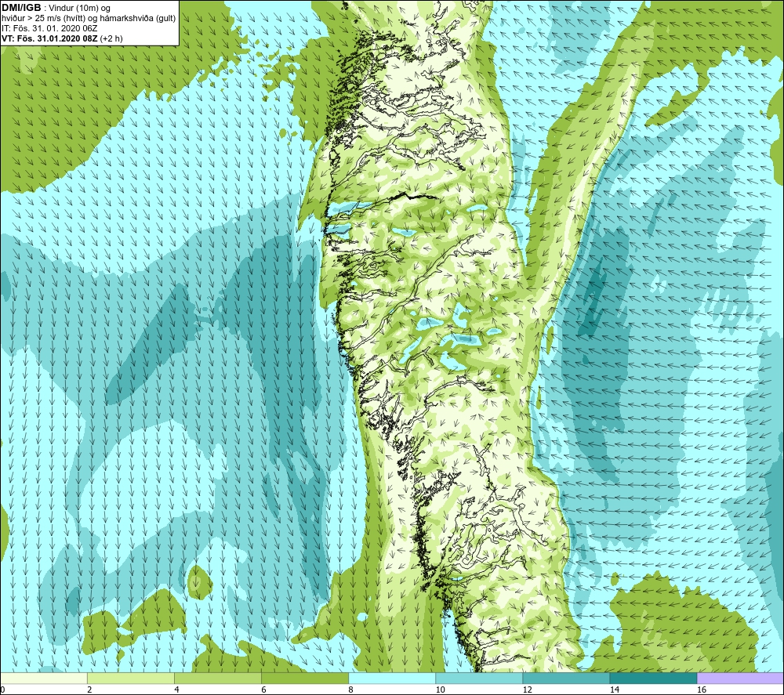Image resolution: width=784 pixels, height=695 pixels.
Task: Click the teal 12–14 m/s legend swatch
Action: click(x=566, y=678)
